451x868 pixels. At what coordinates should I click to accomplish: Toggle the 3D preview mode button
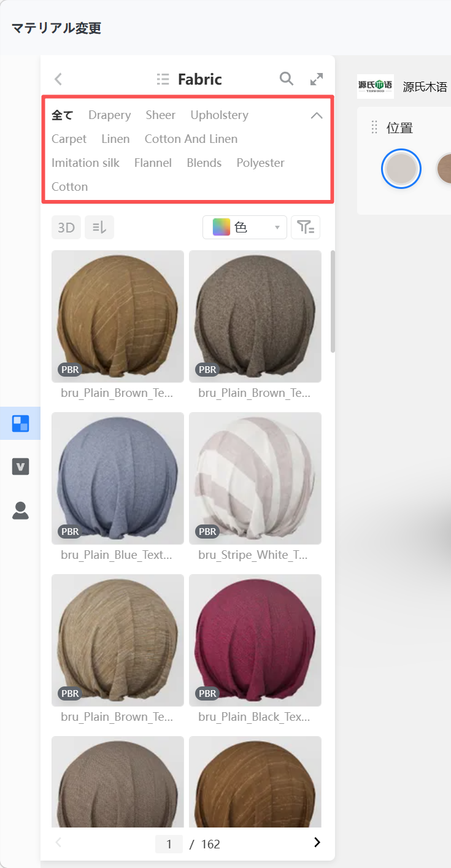pos(66,228)
